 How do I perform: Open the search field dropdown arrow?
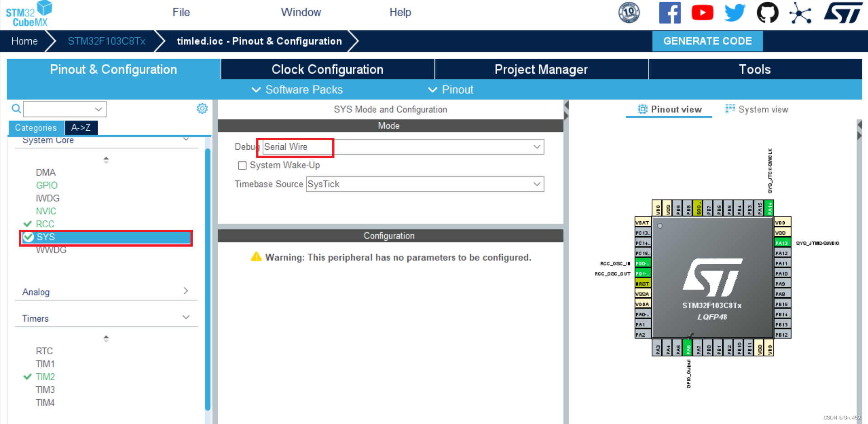point(98,109)
